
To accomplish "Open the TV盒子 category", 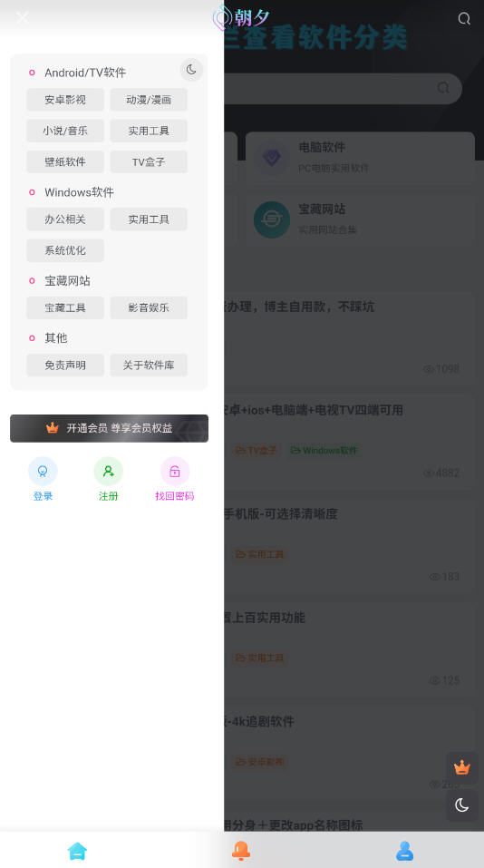I will [149, 161].
